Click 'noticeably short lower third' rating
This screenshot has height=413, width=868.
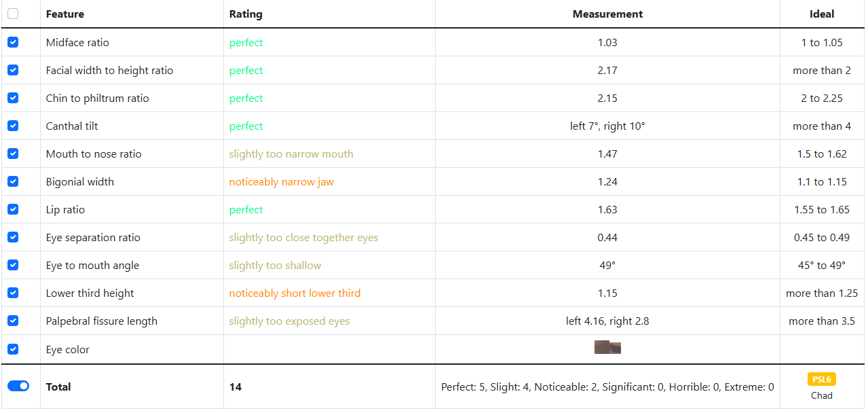(295, 293)
